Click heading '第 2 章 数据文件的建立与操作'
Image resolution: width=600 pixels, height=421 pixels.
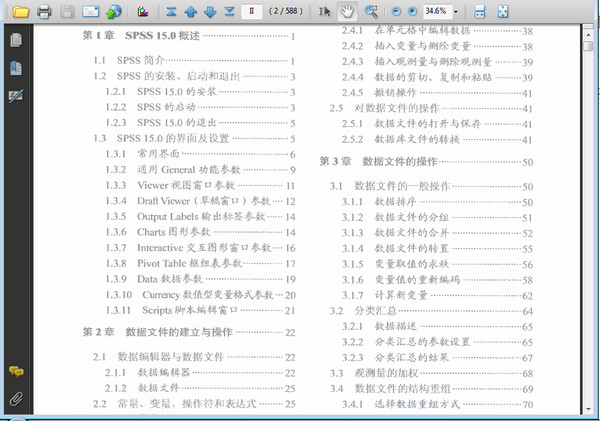[157, 332]
